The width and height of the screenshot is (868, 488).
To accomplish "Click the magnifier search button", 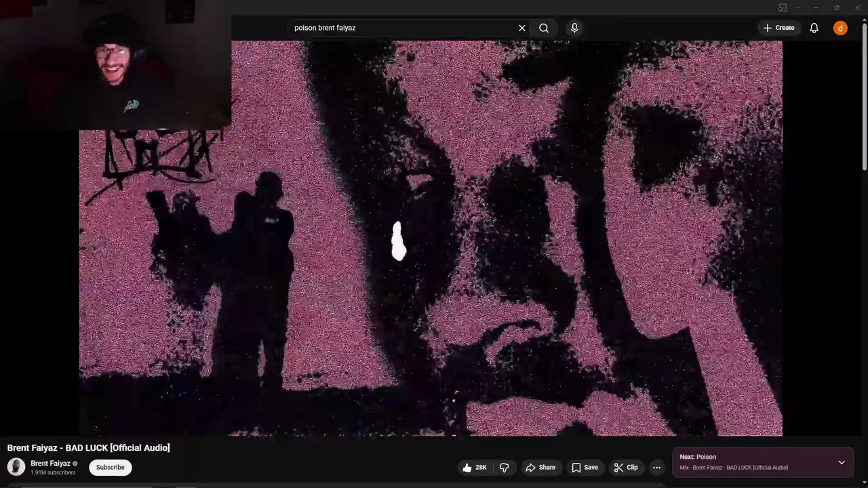I will [544, 28].
